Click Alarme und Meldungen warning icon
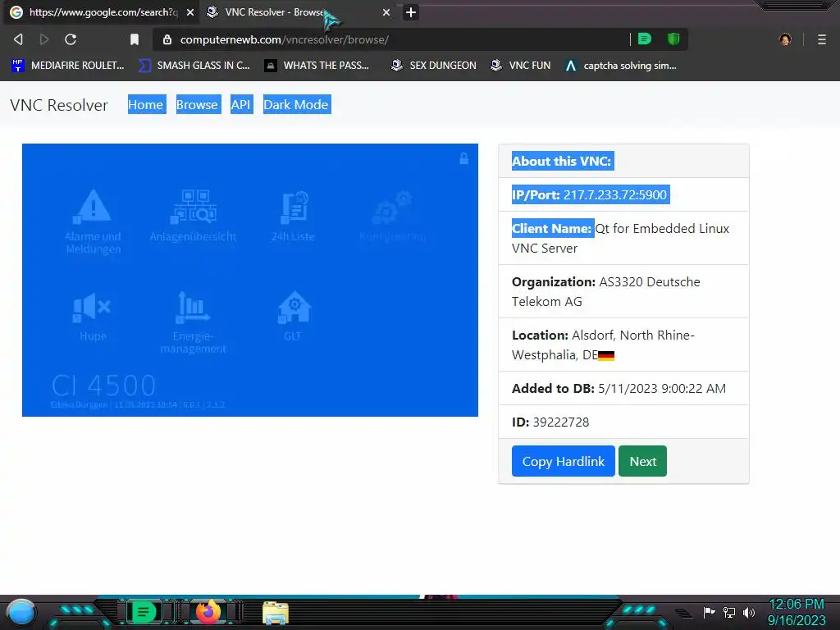Image resolution: width=840 pixels, height=630 pixels. pyautogui.click(x=94, y=206)
